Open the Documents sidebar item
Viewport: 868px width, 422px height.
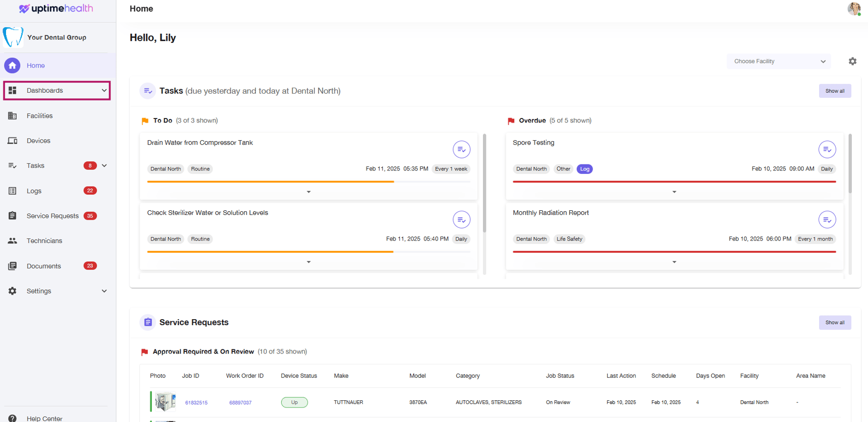coord(44,266)
